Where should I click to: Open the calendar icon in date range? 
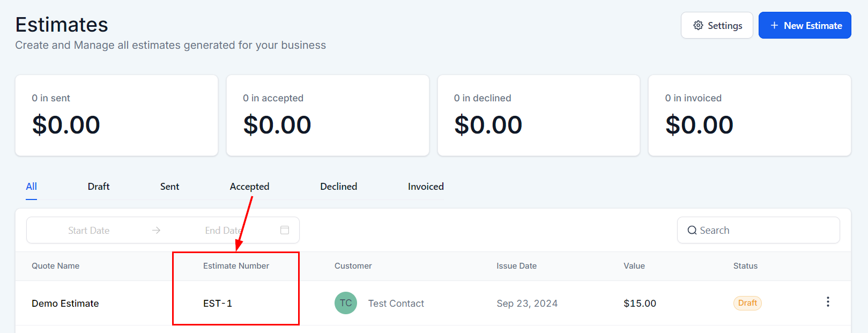(285, 230)
